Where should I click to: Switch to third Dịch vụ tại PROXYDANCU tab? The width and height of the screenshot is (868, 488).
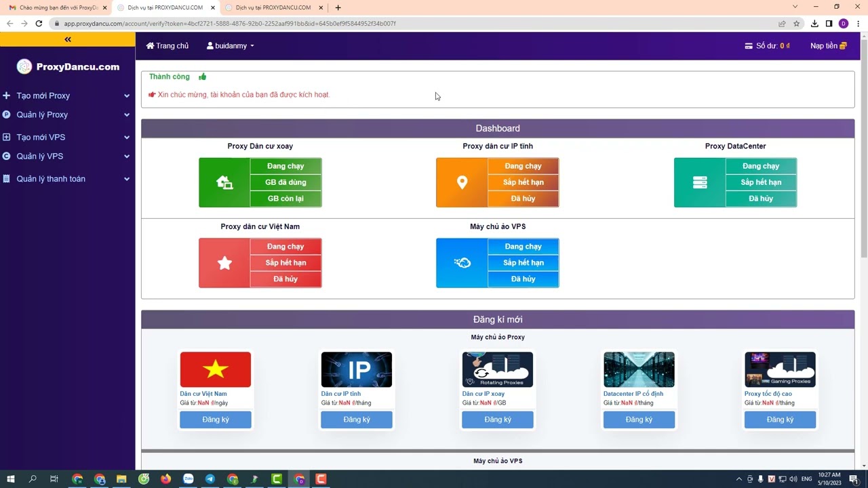click(273, 7)
